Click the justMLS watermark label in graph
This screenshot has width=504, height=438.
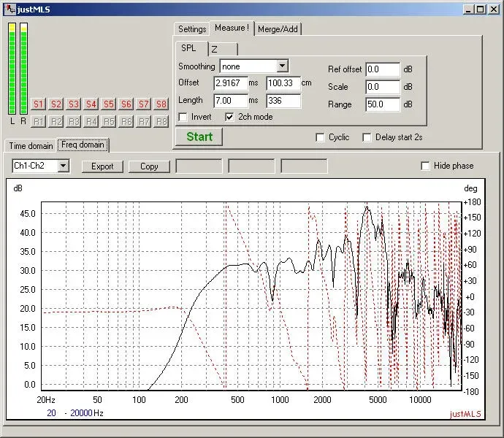tap(465, 414)
